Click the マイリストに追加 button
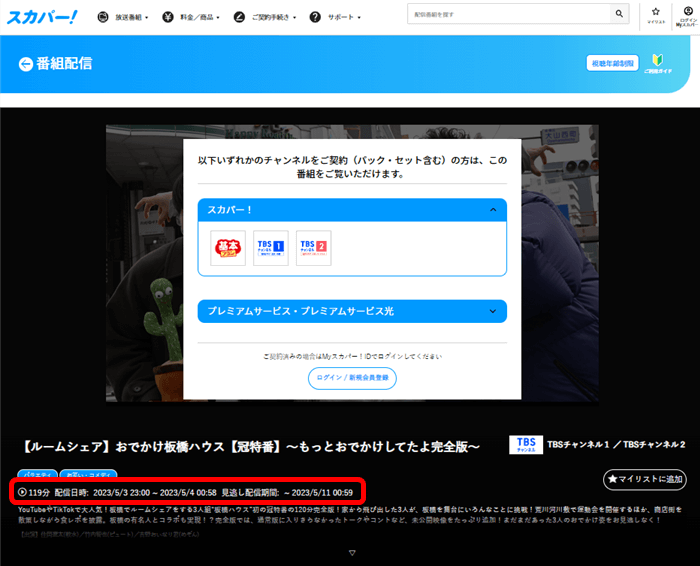Viewport: 700px width, 566px height. click(645, 479)
